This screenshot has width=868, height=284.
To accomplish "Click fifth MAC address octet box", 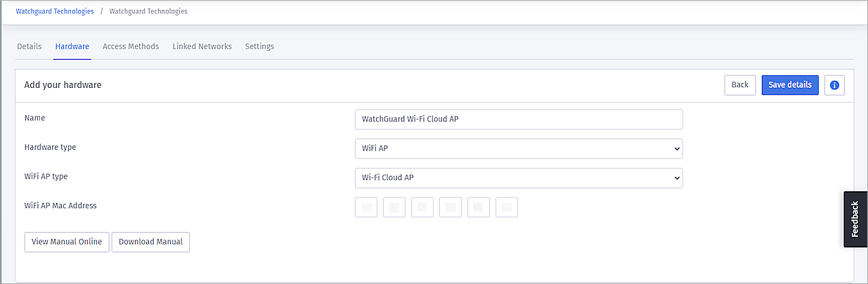I will (479, 207).
